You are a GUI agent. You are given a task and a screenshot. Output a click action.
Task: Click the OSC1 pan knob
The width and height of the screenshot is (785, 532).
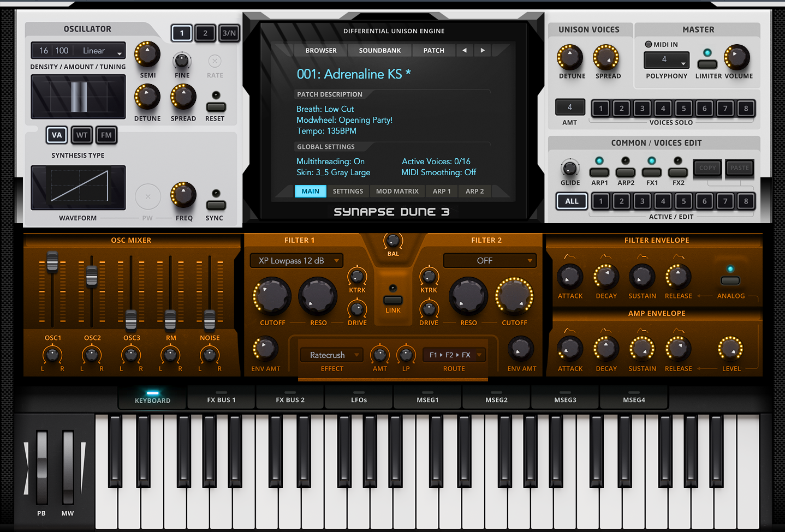pos(52,355)
